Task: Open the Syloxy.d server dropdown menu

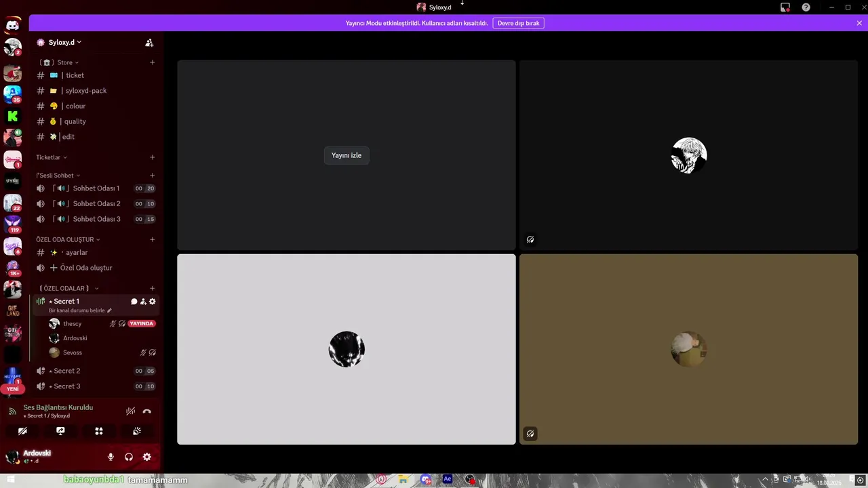Action: tap(65, 43)
